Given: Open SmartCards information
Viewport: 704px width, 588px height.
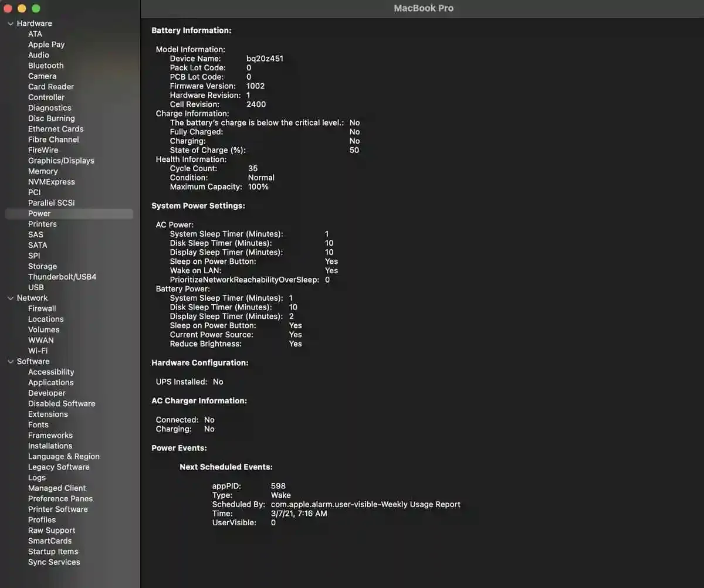Looking at the screenshot, I should (x=50, y=541).
